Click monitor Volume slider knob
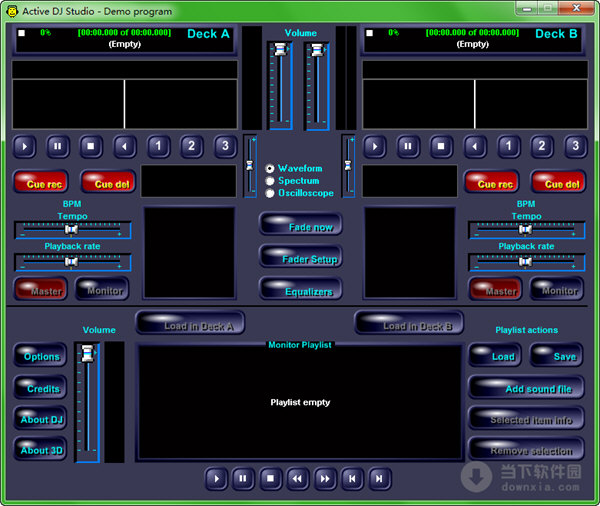The image size is (600, 506). click(88, 353)
